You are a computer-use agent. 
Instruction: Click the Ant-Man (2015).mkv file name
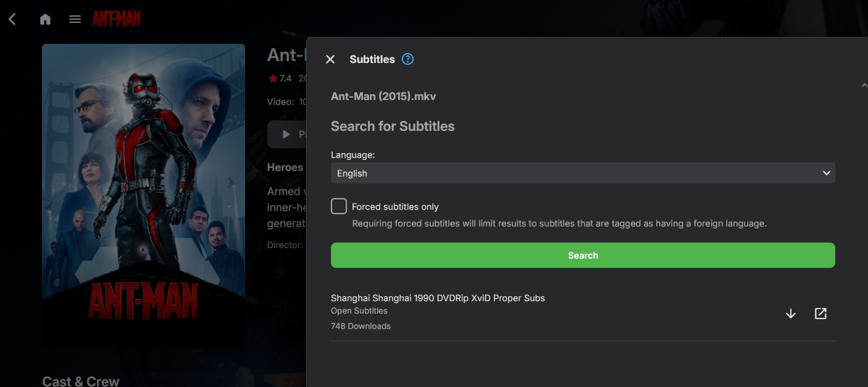[x=384, y=96]
